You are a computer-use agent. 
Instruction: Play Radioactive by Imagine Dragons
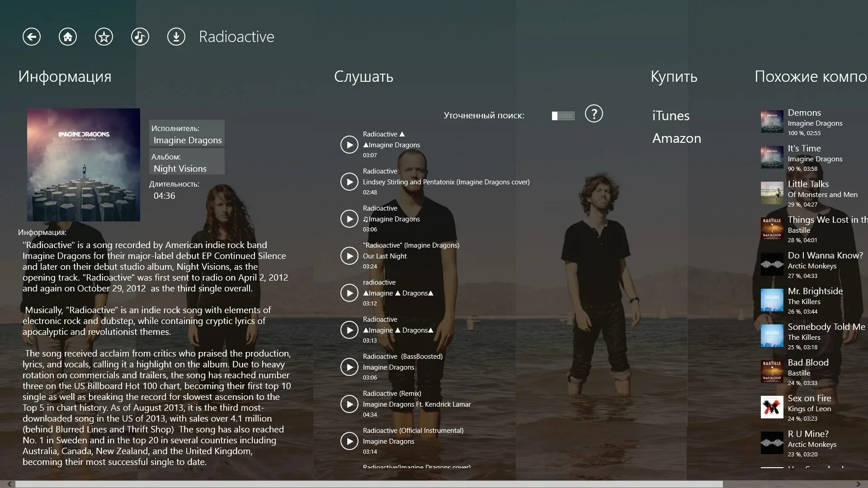pos(348,144)
